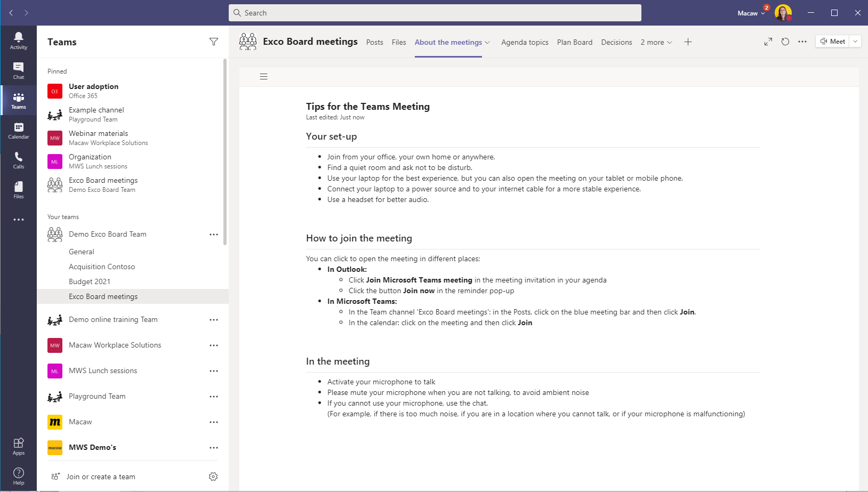868x492 pixels.
Task: Open the pinned User adoption channel
Action: [133, 91]
